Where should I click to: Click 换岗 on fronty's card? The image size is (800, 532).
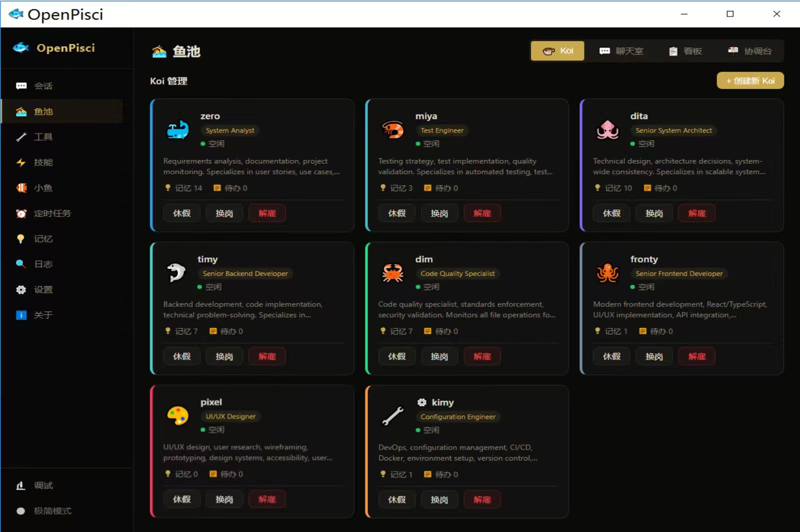tap(654, 356)
